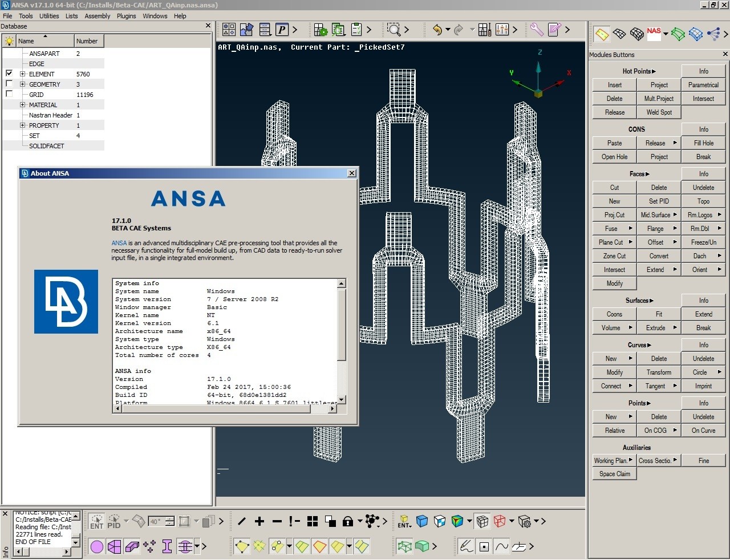Expand the PROPERTY tree node
This screenshot has height=560, width=730.
(x=23, y=125)
